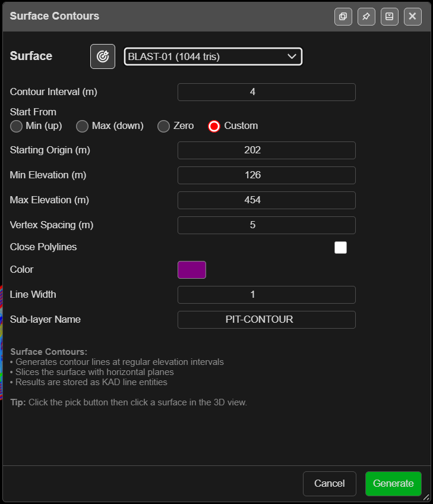Viewport: 433px width, 504px height.
Task: Click the green Generate button
Action: [393, 483]
